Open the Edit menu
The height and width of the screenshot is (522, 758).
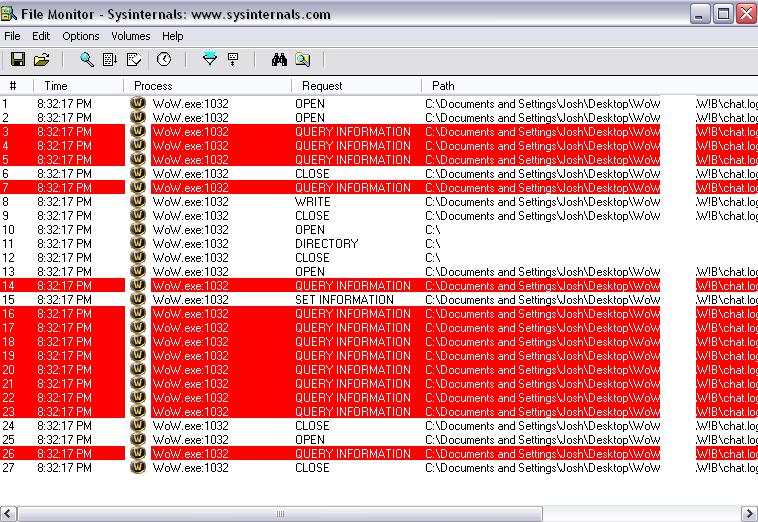[x=41, y=36]
